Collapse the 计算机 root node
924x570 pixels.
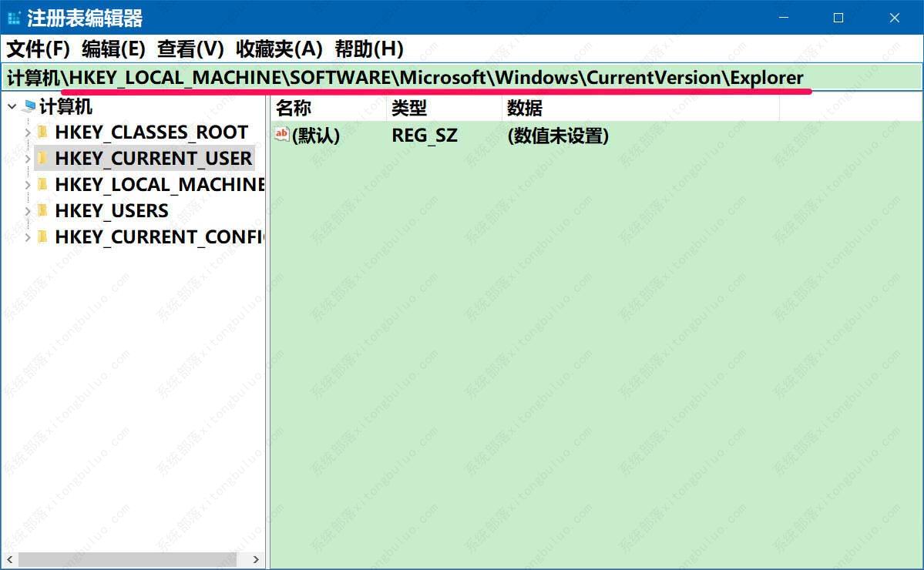11,106
